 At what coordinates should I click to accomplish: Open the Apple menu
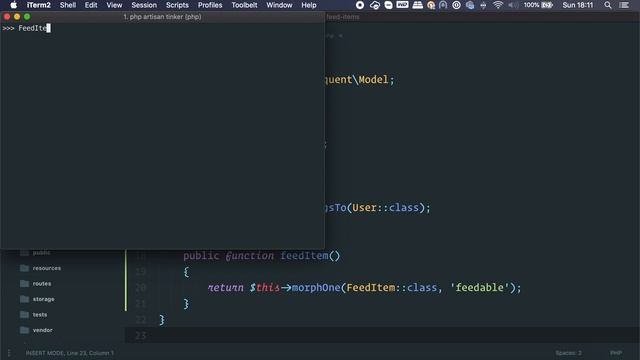coord(13,5)
